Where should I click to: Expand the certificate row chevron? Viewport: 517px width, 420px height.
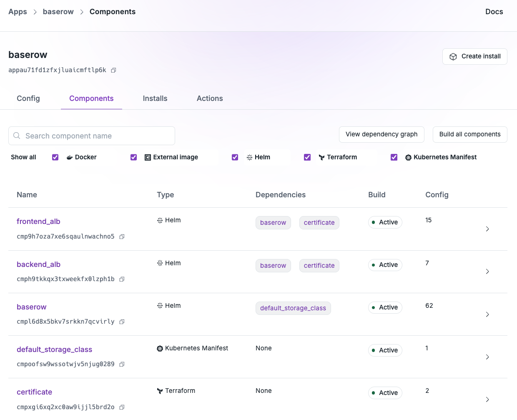pyautogui.click(x=487, y=400)
